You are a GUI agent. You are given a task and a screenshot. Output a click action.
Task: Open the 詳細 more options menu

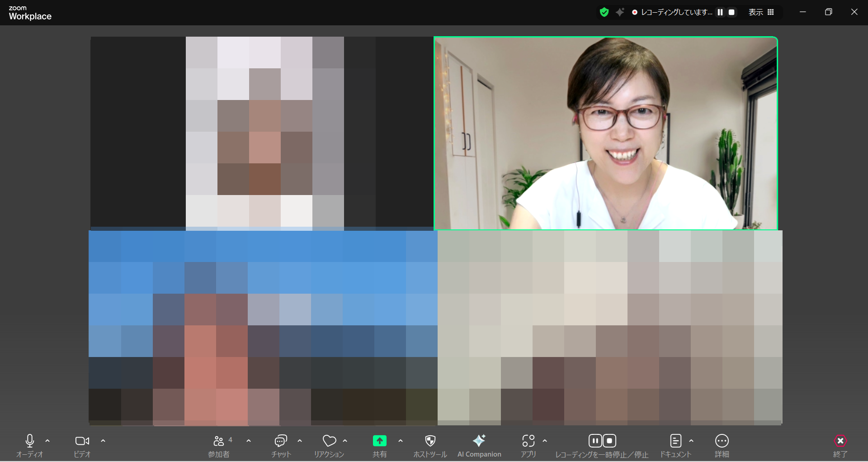[x=722, y=441]
